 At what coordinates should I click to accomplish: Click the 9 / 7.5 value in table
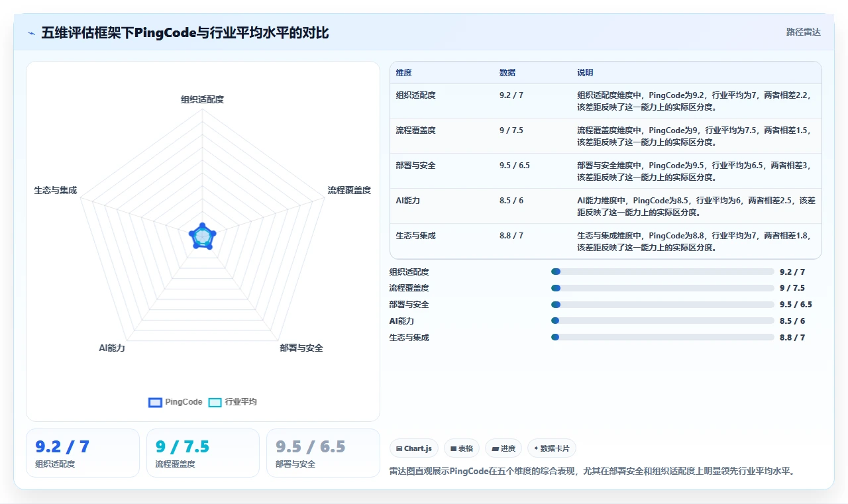point(511,130)
